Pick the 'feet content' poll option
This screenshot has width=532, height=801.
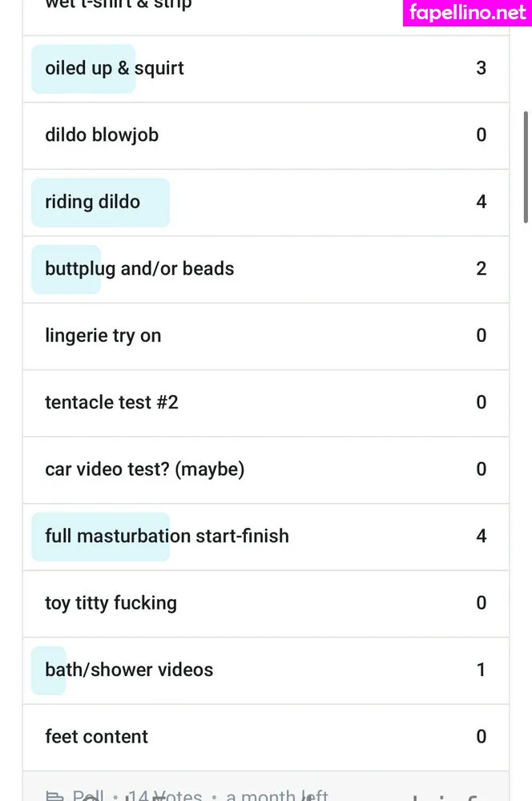[96, 737]
